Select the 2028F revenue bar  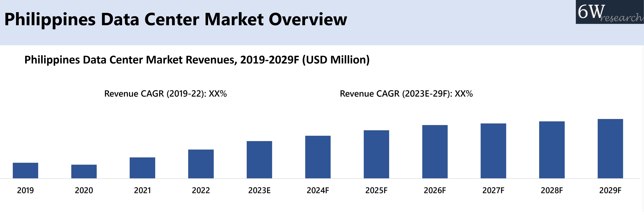(x=552, y=150)
